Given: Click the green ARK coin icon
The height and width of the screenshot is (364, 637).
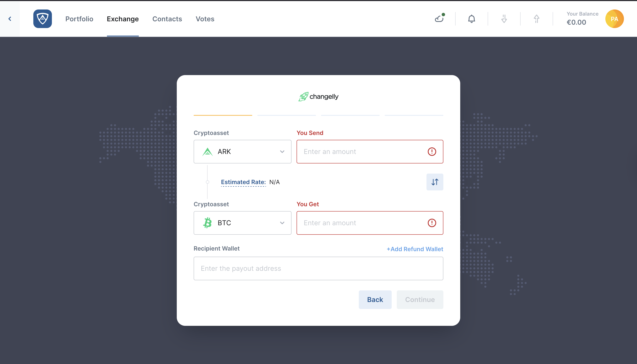Looking at the screenshot, I should (x=207, y=151).
